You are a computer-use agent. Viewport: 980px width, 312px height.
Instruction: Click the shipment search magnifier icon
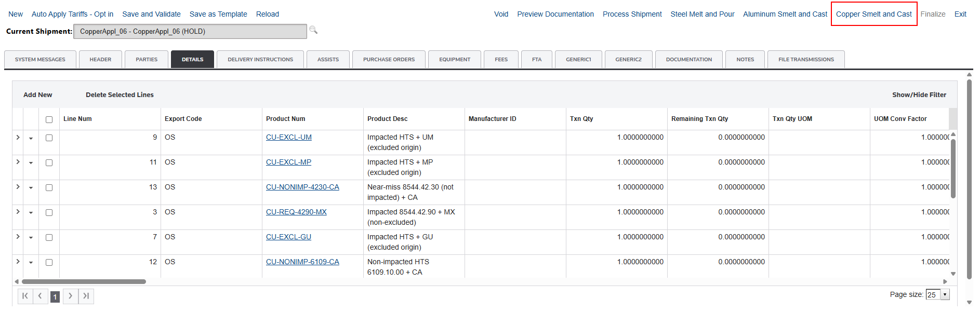coord(313,30)
